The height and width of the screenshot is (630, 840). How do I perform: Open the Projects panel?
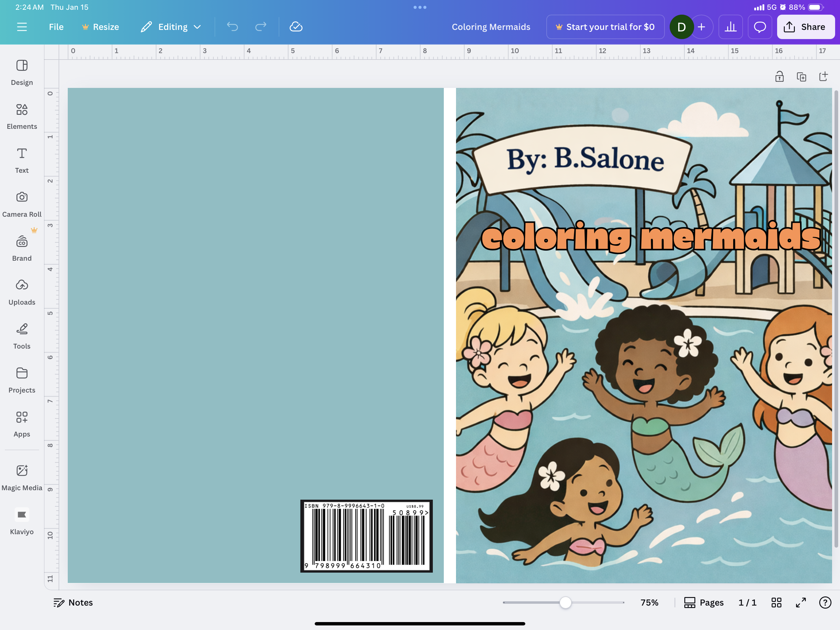coord(22,381)
